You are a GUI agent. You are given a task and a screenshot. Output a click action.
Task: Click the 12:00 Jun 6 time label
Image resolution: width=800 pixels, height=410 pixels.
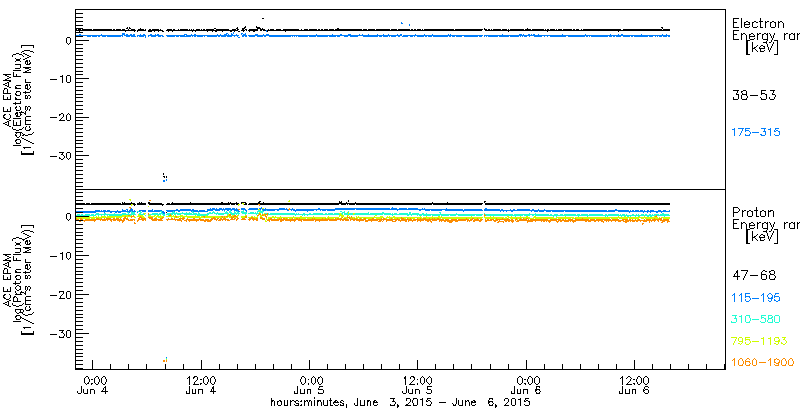[x=635, y=387]
